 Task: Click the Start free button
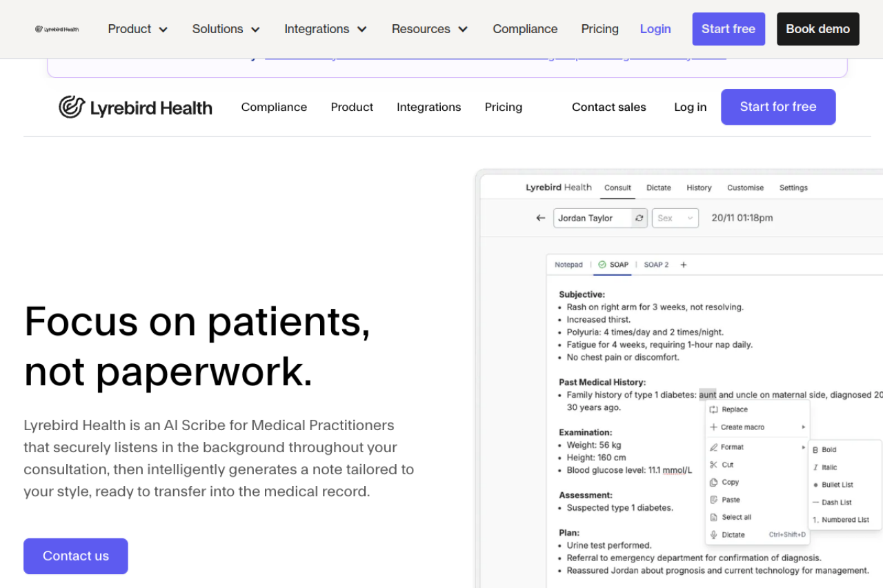pyautogui.click(x=728, y=29)
